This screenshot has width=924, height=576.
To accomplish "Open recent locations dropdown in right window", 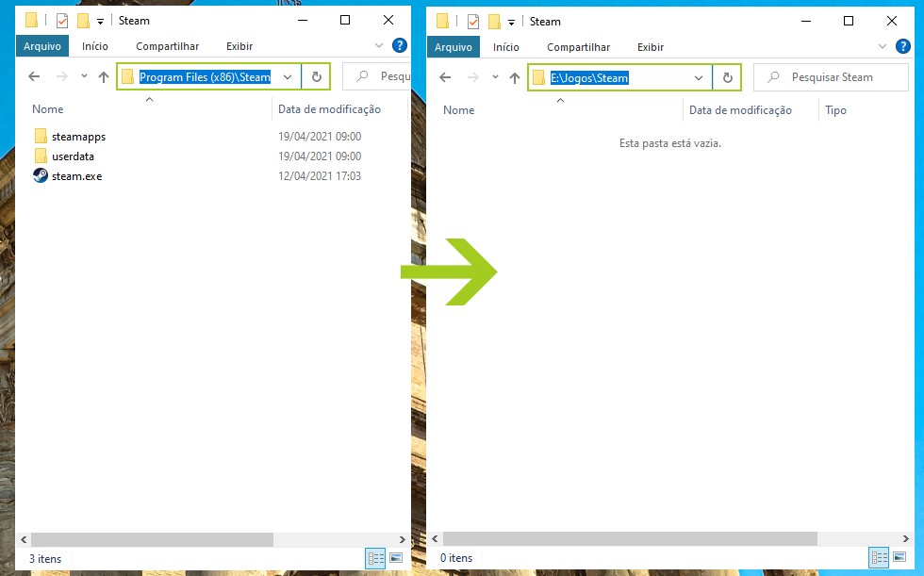I will [x=496, y=76].
